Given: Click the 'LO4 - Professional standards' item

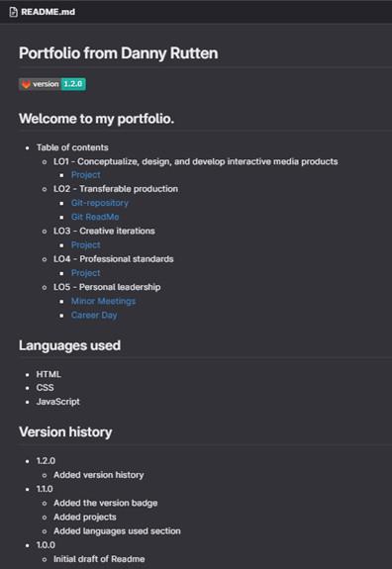Looking at the screenshot, I should pyautogui.click(x=114, y=259).
